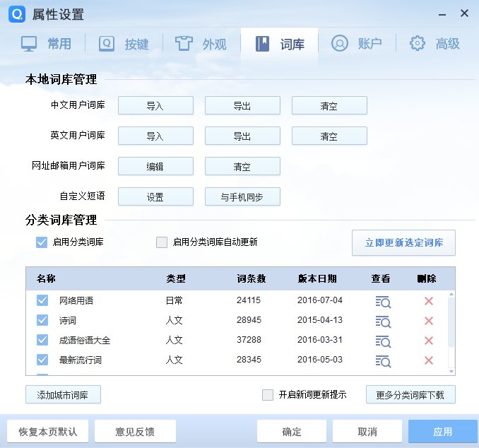Click 与手机同步 button for custom phrases

pyautogui.click(x=242, y=196)
